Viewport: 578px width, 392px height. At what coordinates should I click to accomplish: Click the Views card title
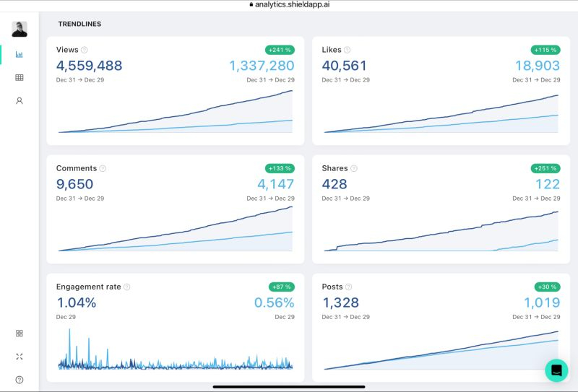click(67, 50)
